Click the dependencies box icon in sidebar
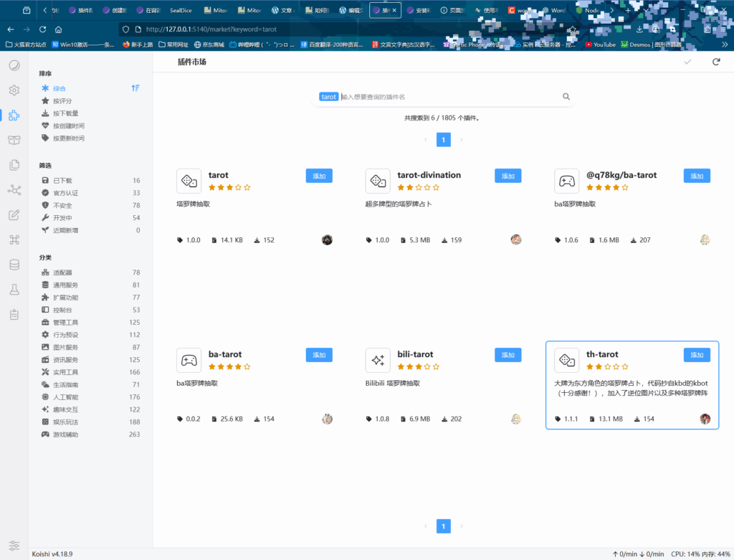The height and width of the screenshot is (560, 734). pyautogui.click(x=14, y=140)
